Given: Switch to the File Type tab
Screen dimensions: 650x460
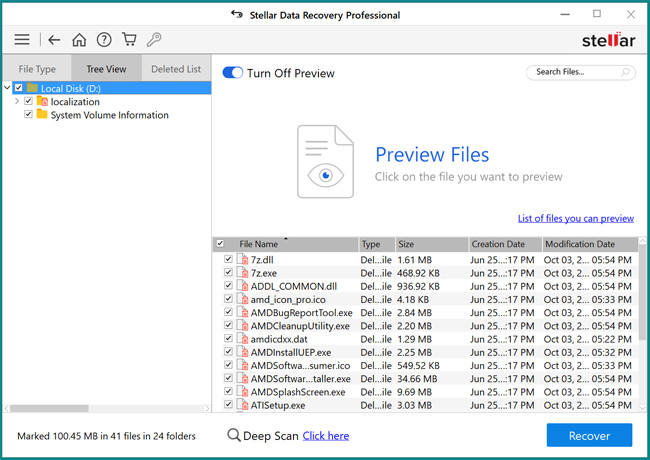Looking at the screenshot, I should pos(38,69).
